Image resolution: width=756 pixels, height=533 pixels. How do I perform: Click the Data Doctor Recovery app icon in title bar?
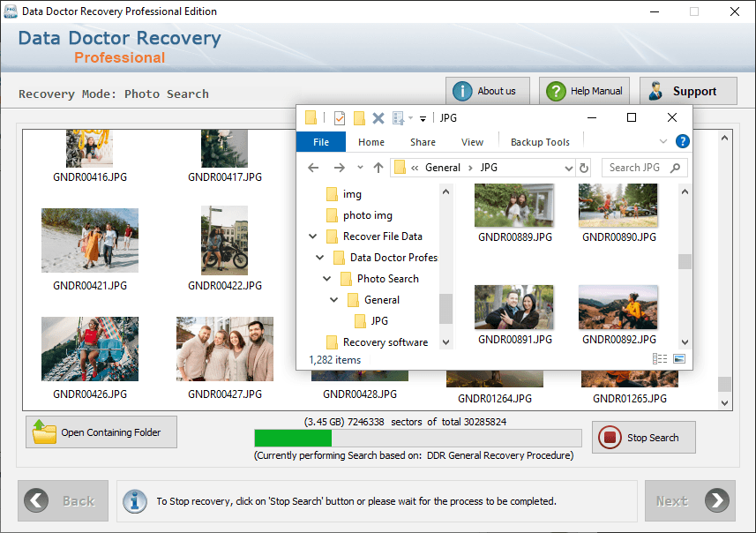10,11
